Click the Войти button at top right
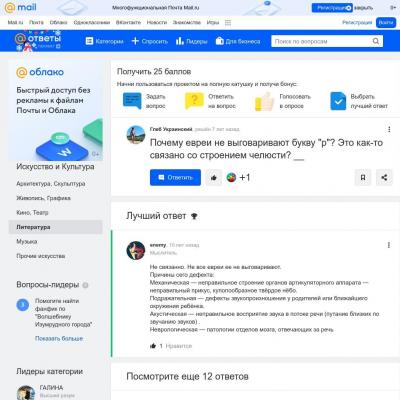 pos(386,23)
